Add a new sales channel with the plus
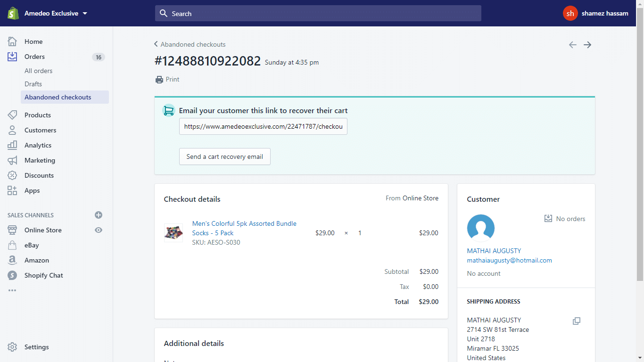This screenshot has width=644, height=362. [x=98, y=215]
